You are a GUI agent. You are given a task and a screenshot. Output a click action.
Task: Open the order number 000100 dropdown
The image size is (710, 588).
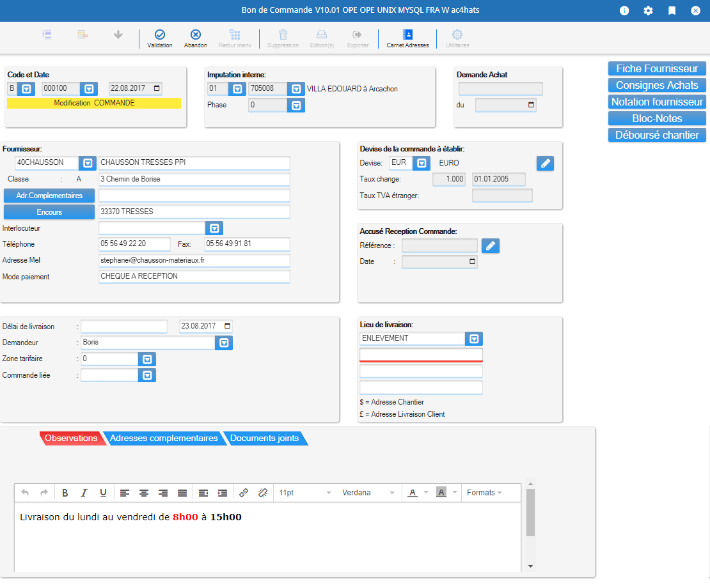89,89
